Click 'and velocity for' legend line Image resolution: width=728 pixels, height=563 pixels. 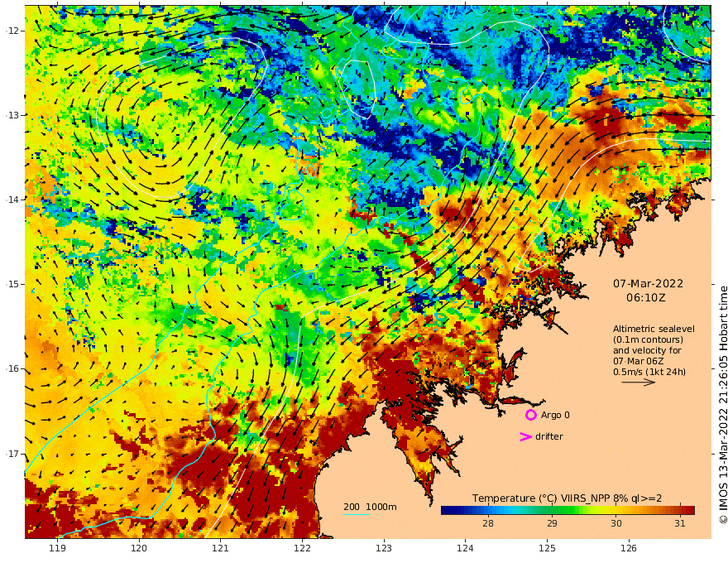click(x=647, y=350)
